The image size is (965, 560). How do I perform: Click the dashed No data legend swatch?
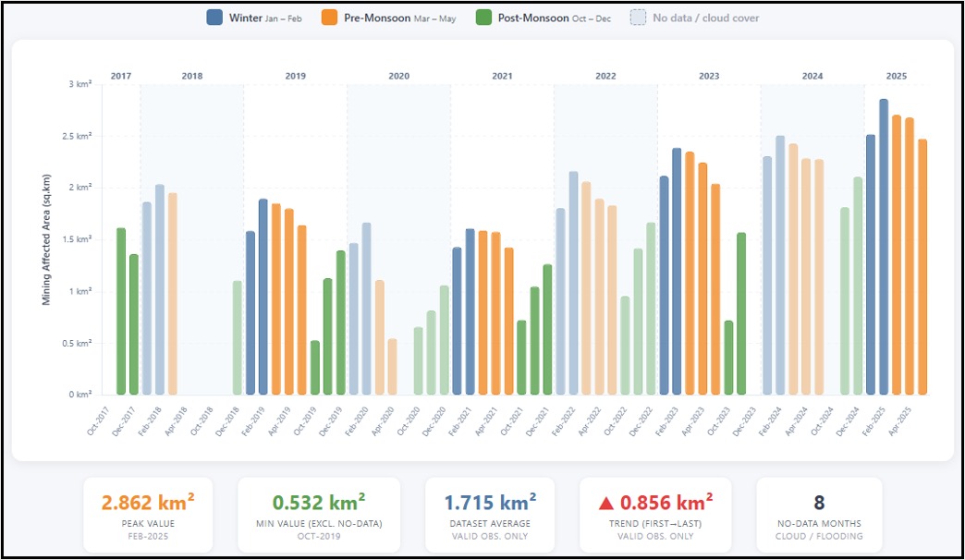638,18
